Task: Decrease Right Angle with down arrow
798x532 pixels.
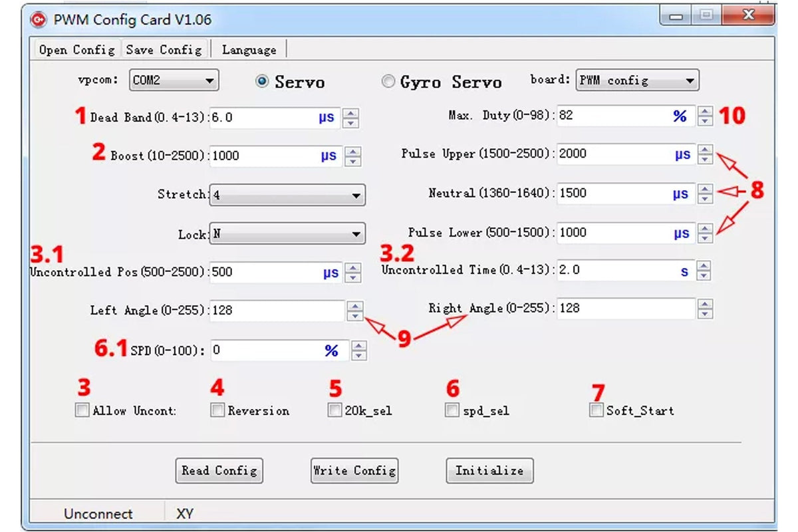Action: (705, 314)
